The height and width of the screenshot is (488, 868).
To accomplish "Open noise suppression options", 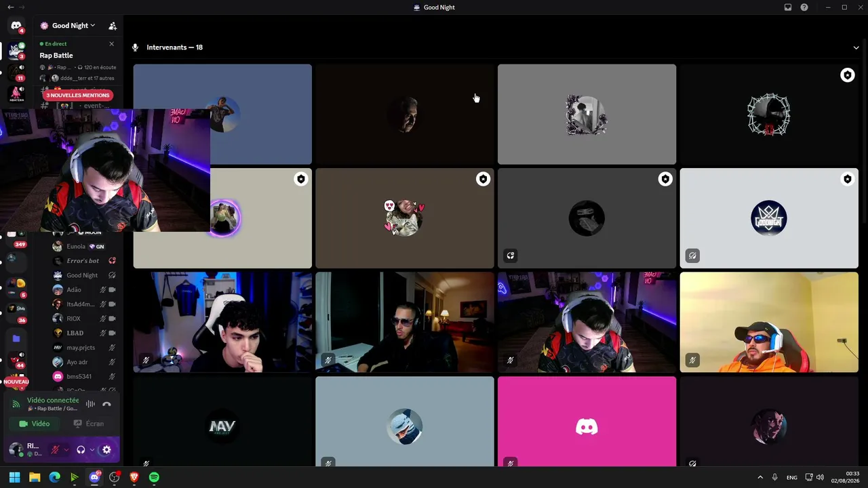I will click(x=90, y=404).
